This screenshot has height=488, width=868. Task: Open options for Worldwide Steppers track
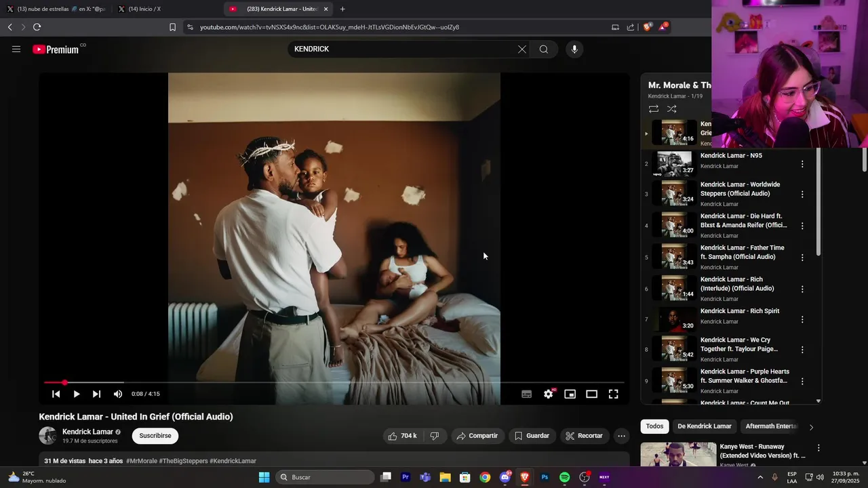click(x=802, y=194)
